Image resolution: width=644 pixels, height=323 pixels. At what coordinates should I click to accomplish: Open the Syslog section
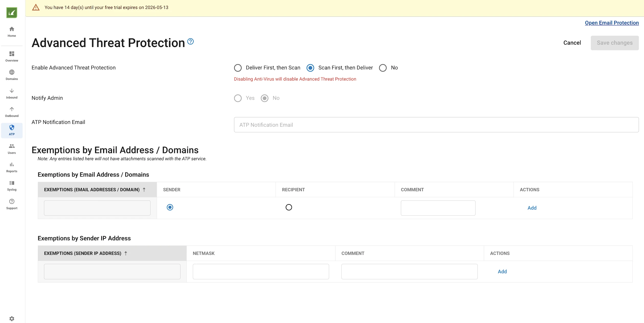(x=12, y=186)
